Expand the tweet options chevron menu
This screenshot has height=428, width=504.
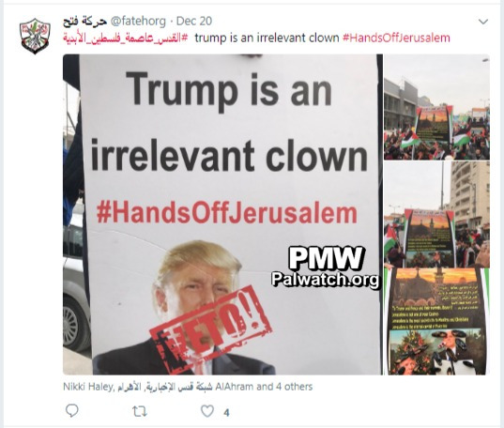(483, 22)
